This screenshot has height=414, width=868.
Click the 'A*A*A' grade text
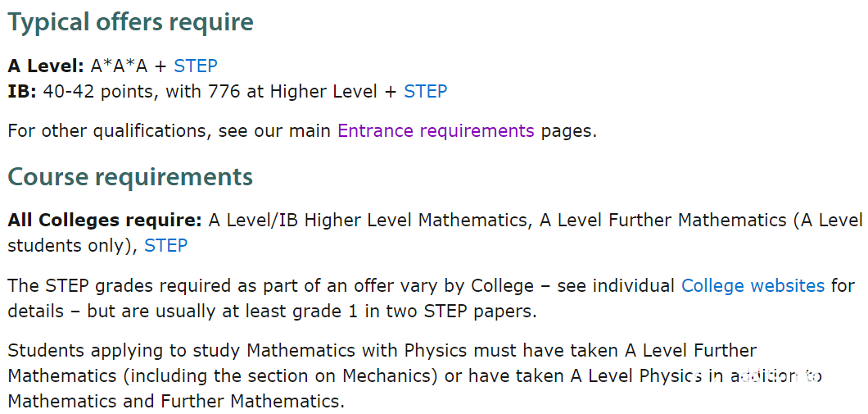tap(120, 66)
